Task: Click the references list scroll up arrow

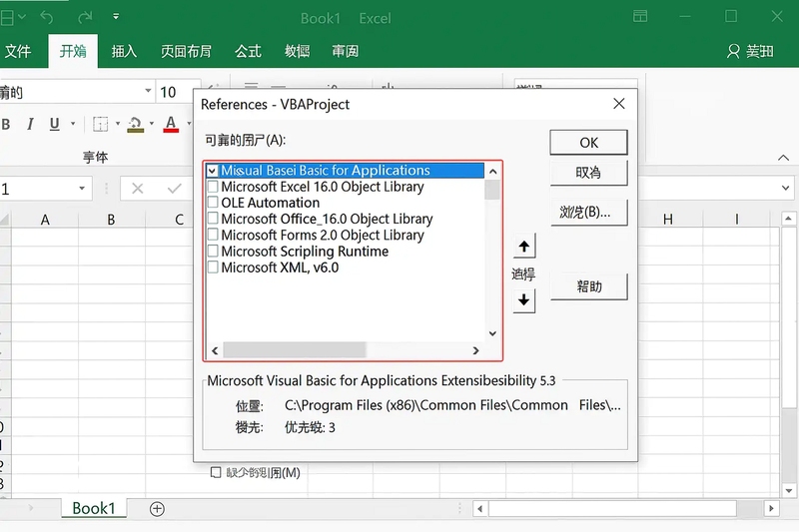Action: pos(492,171)
